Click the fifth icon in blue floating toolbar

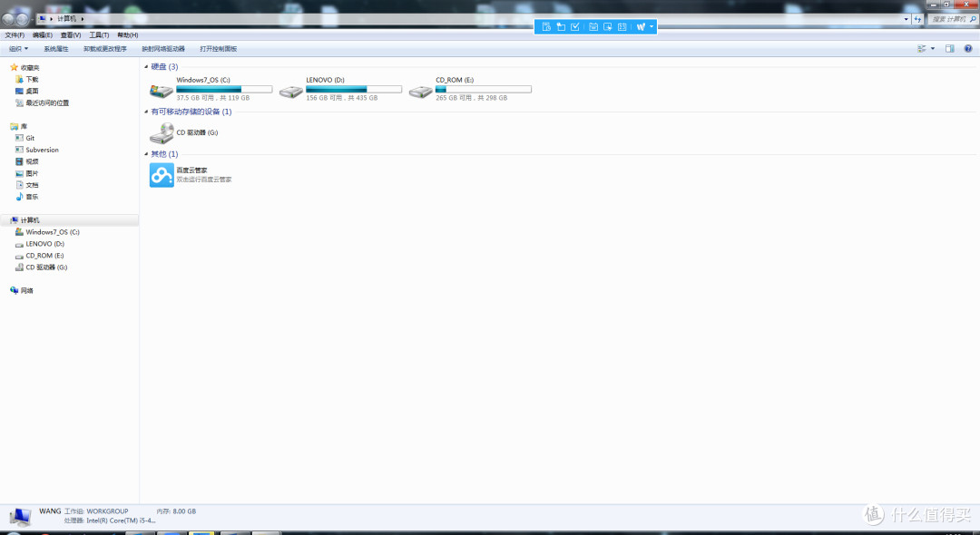coord(607,27)
